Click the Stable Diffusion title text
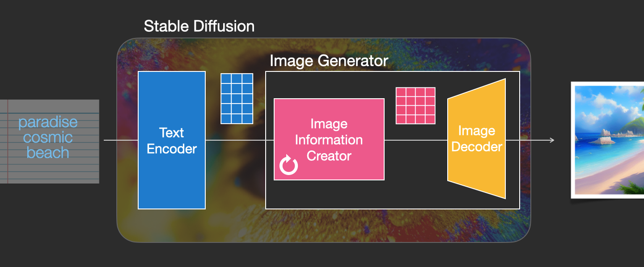The width and height of the screenshot is (644, 267). point(199,26)
